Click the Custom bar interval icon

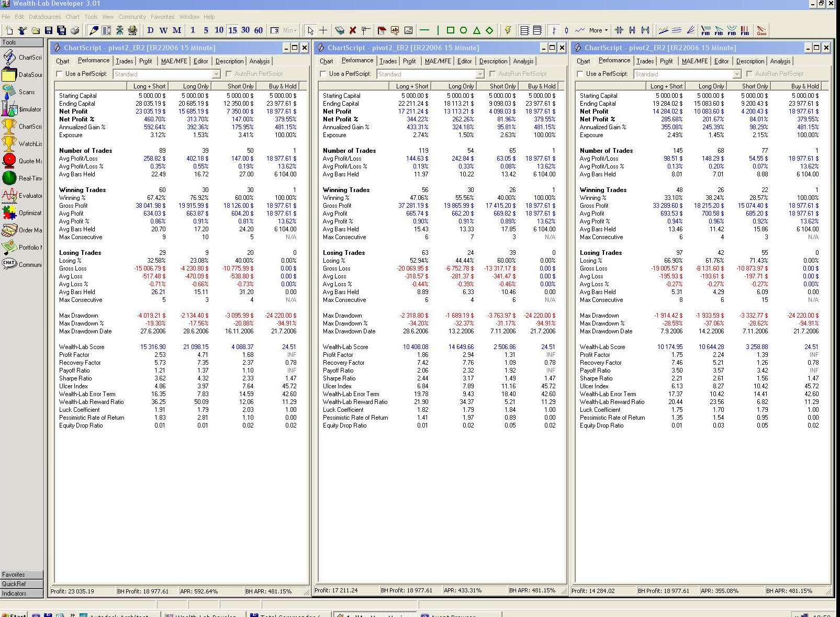(x=275, y=30)
